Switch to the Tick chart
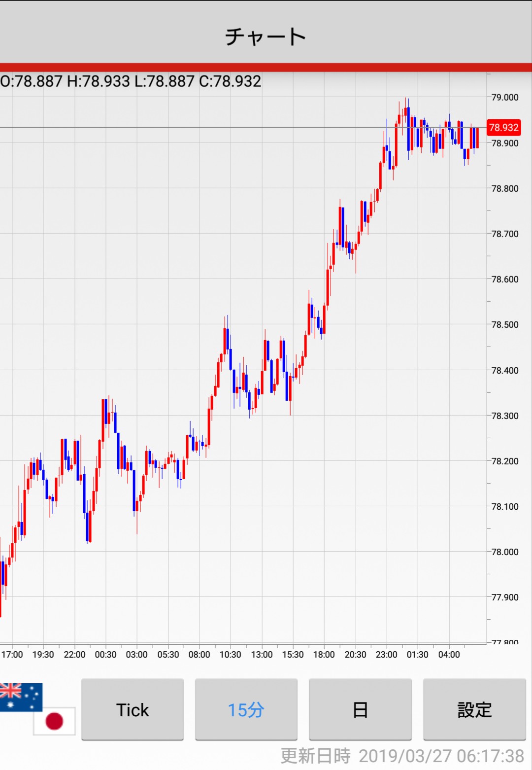 coord(133,710)
